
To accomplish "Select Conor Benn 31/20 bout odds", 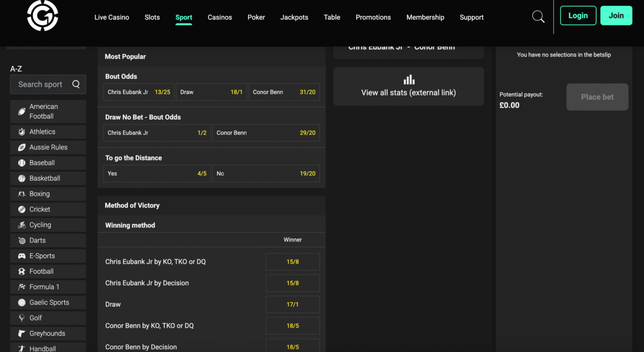I will [284, 92].
